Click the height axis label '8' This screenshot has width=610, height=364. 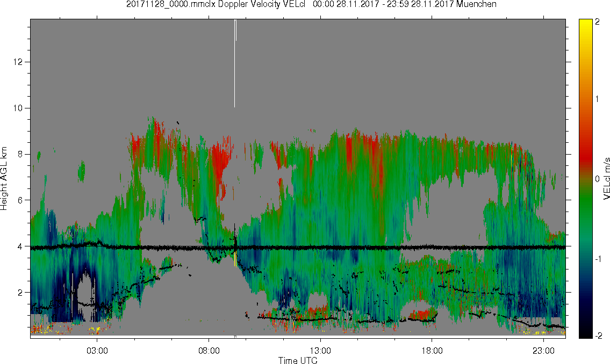[20, 154]
